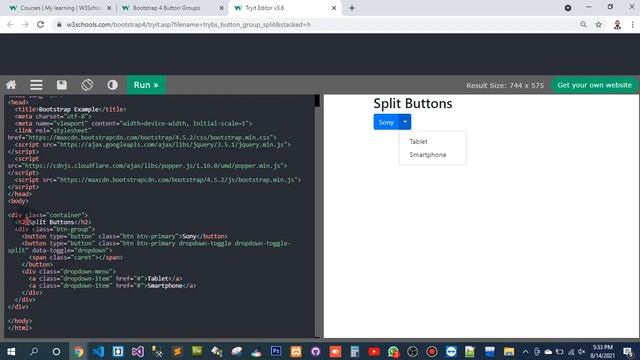Click the rotate orientation icon
This screenshot has height=360, width=640.
[87, 85]
